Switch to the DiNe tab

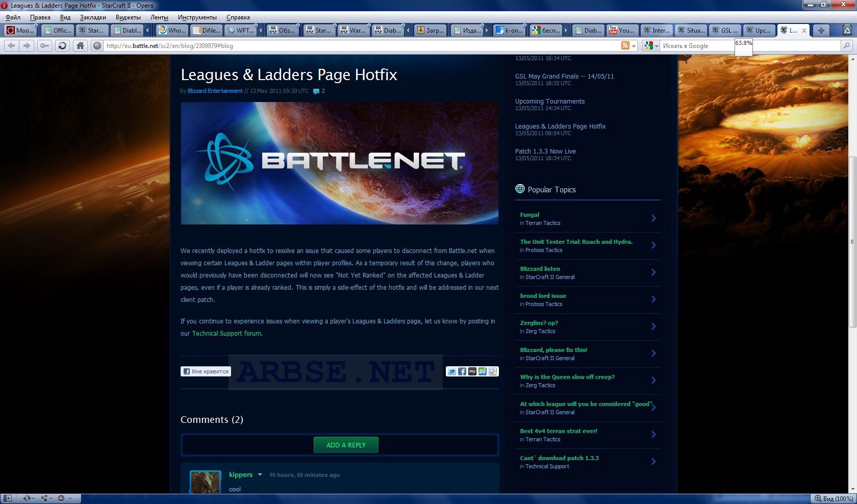click(206, 30)
